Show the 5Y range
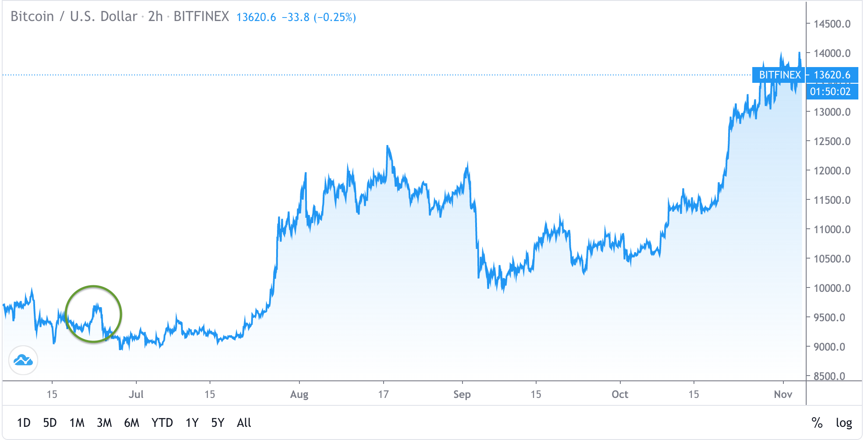The width and height of the screenshot is (868, 440). tap(218, 423)
